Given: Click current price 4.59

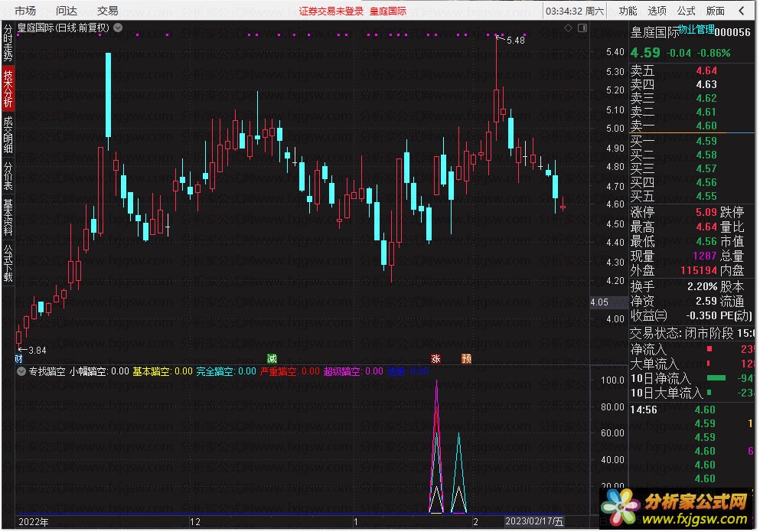Looking at the screenshot, I should (645, 52).
